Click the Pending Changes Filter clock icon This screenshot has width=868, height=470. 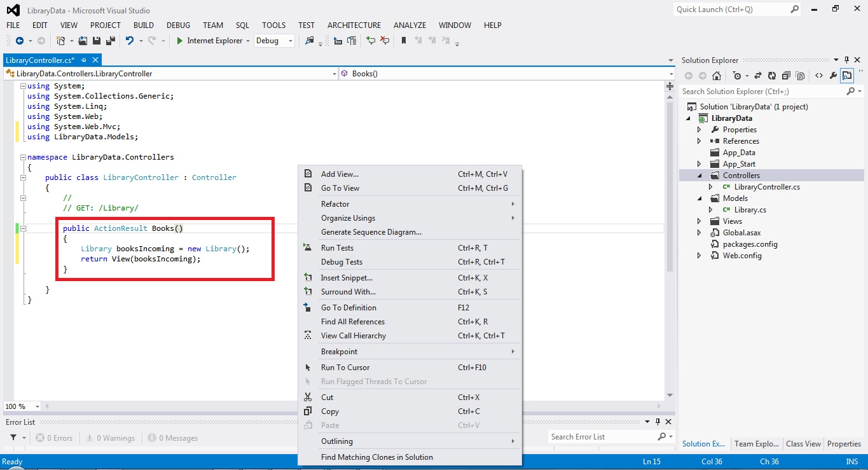click(737, 76)
